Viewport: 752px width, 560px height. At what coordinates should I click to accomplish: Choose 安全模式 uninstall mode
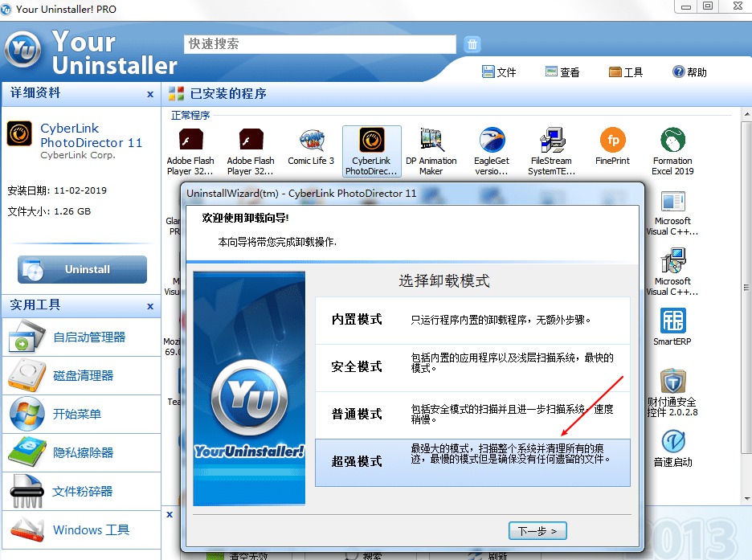coord(472,367)
